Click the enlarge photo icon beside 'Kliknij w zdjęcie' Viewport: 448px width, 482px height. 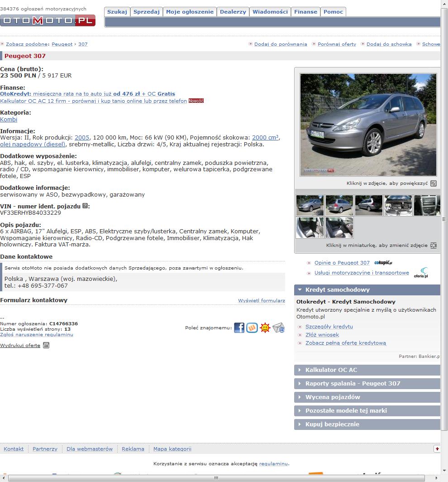pos(433,183)
